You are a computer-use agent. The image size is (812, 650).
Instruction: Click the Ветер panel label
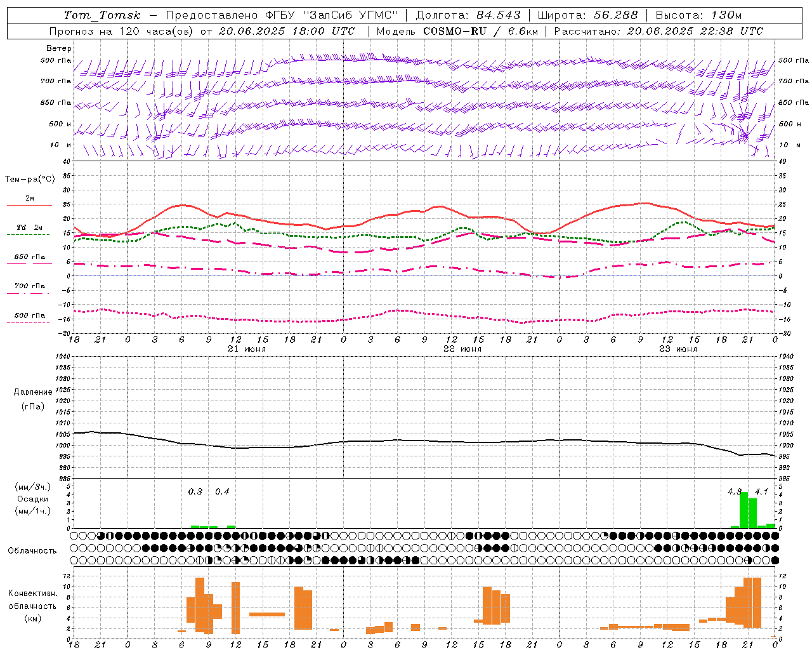tap(59, 48)
